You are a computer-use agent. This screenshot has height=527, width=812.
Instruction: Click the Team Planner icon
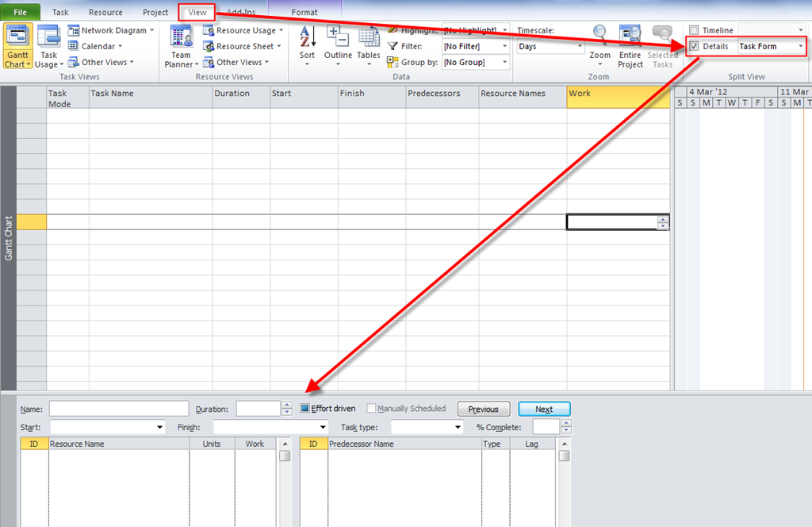181,37
